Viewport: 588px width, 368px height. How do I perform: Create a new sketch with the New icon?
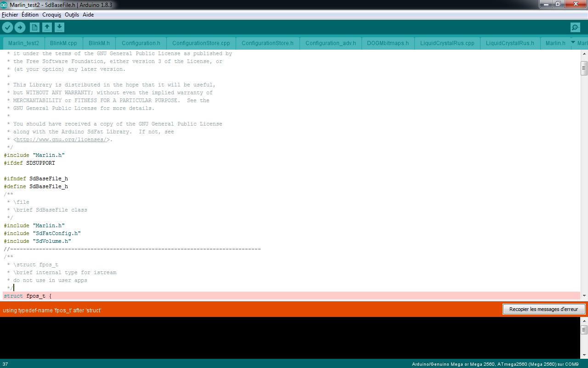tap(34, 28)
